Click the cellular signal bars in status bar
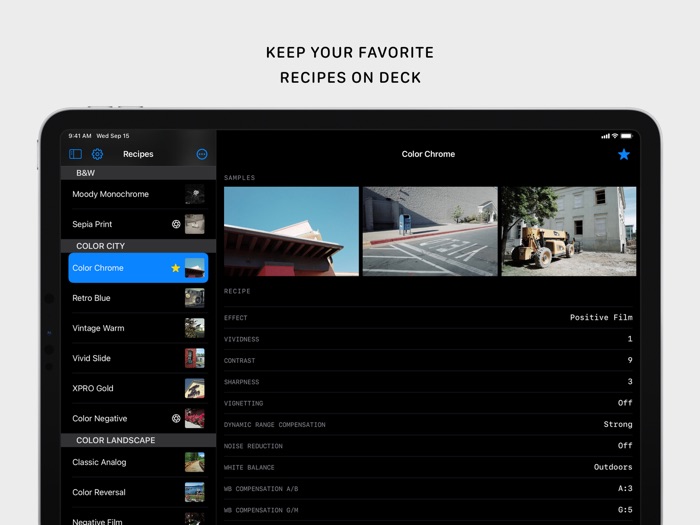 pyautogui.click(x=605, y=136)
